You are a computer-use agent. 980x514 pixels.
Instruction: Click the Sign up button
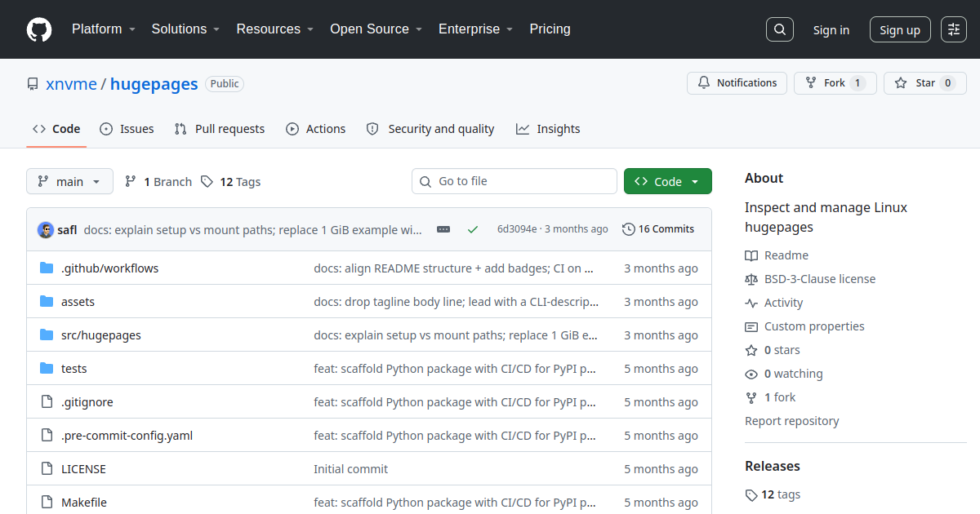(x=900, y=30)
